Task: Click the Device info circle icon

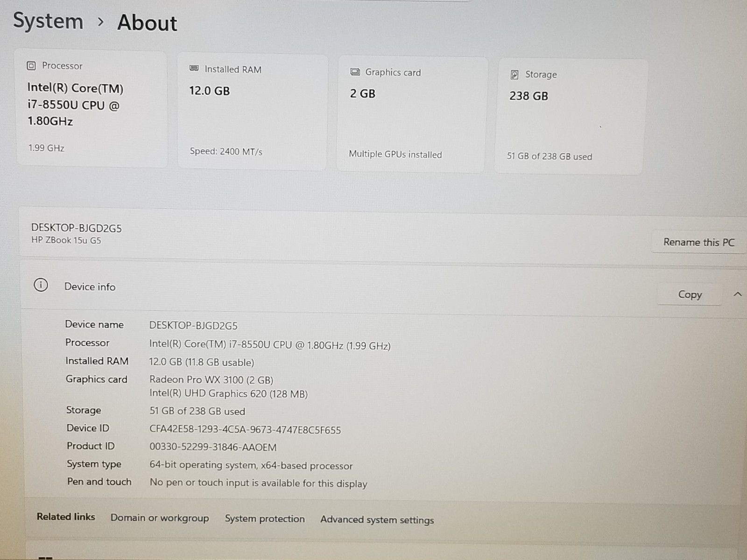Action: (41, 285)
